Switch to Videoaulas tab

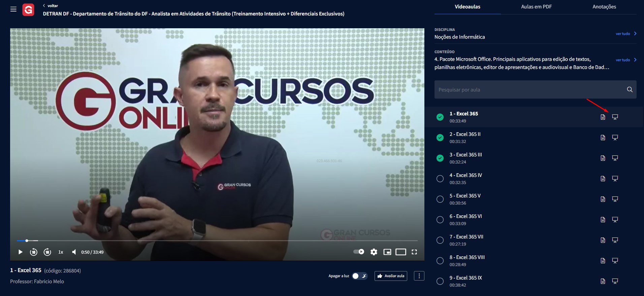(x=468, y=7)
